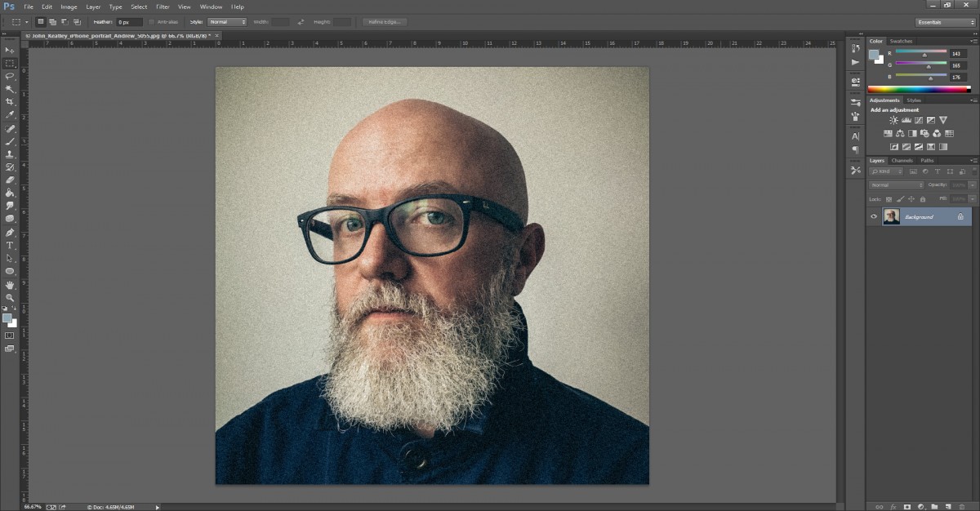Add a Levels adjustment layer
This screenshot has height=511, width=980.
905,120
